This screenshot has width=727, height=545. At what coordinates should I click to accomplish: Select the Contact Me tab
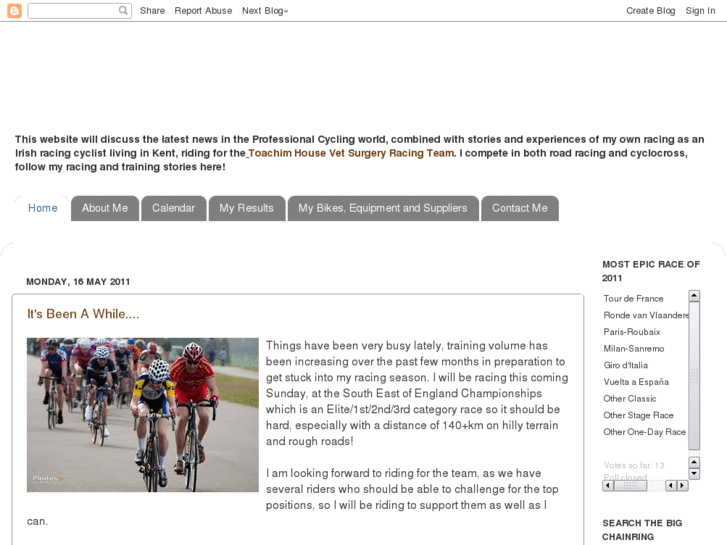point(519,208)
